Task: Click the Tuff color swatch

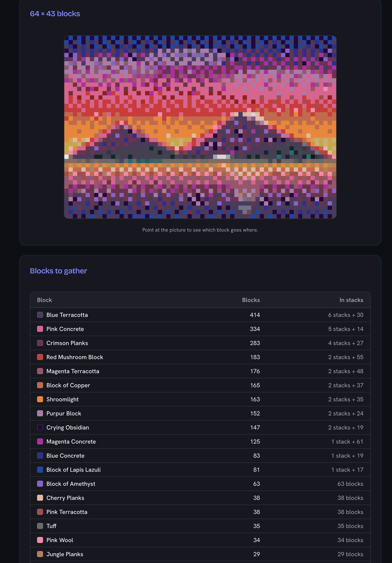Action: (40, 526)
